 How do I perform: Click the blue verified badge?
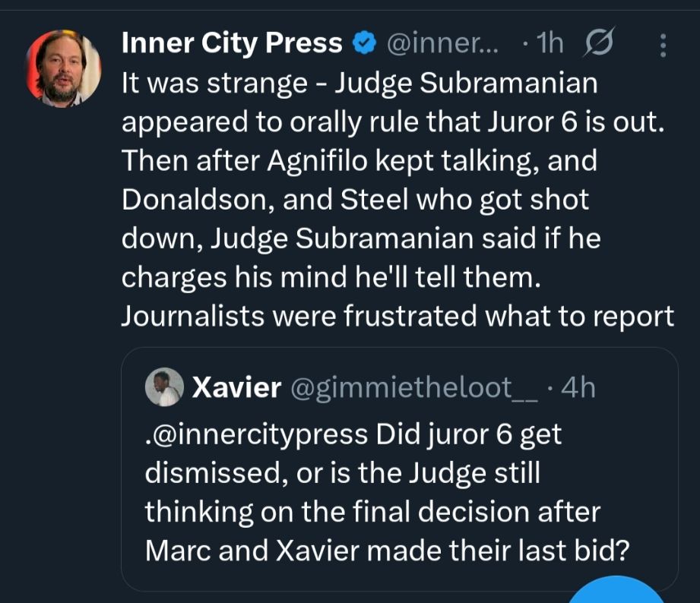(365, 45)
